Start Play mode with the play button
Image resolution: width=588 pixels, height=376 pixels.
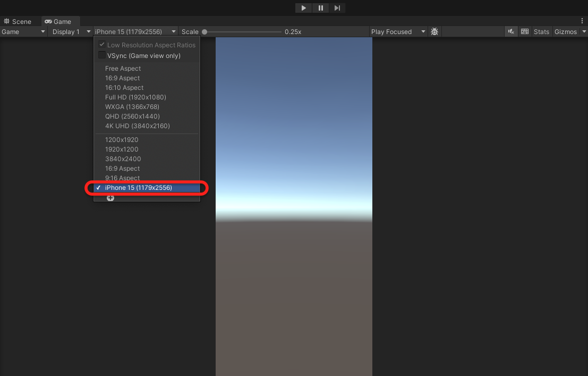point(303,8)
